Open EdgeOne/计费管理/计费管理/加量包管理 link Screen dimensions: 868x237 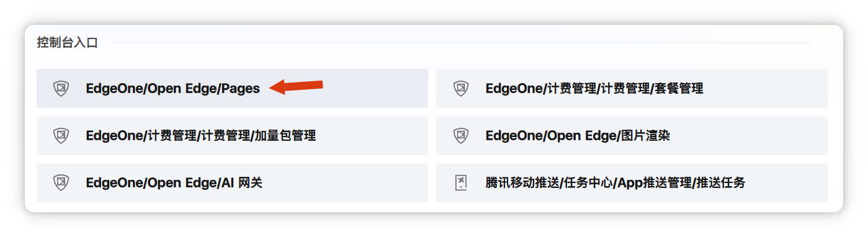pos(201,135)
